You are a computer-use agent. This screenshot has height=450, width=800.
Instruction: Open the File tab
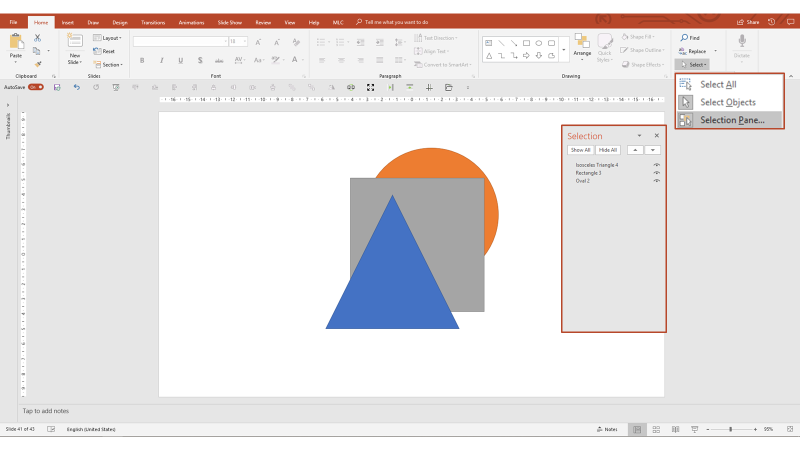13,22
